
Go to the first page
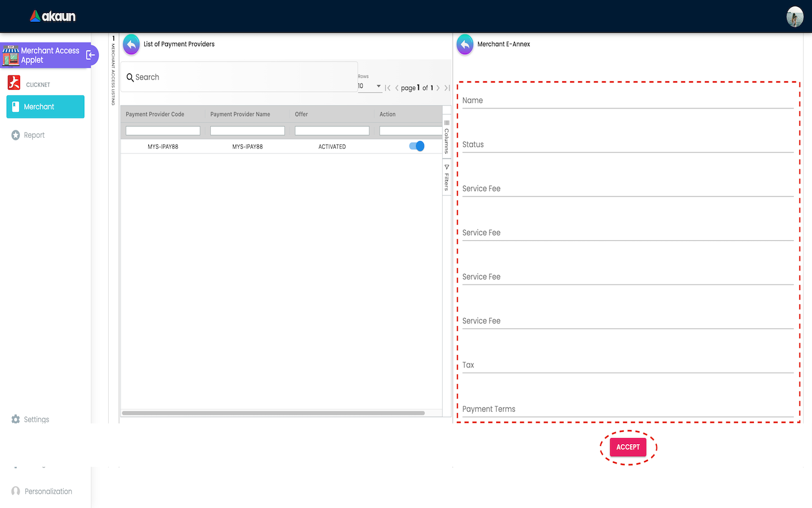click(387, 88)
